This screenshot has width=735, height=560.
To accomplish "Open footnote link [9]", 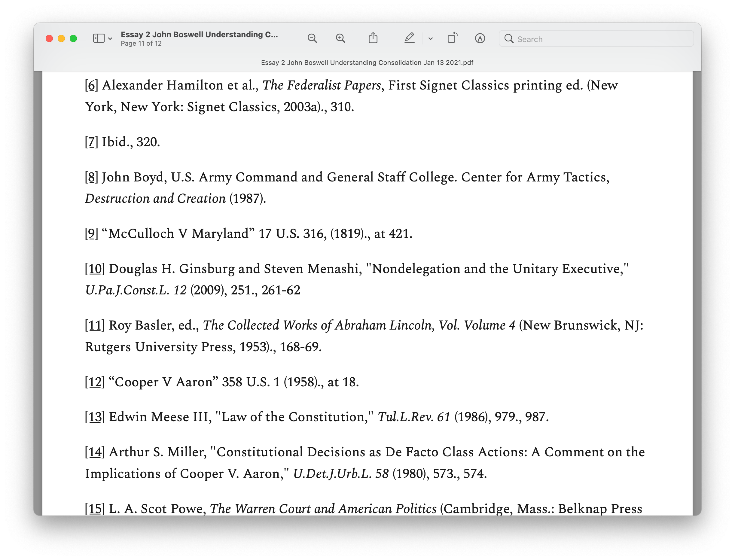I will (x=92, y=234).
